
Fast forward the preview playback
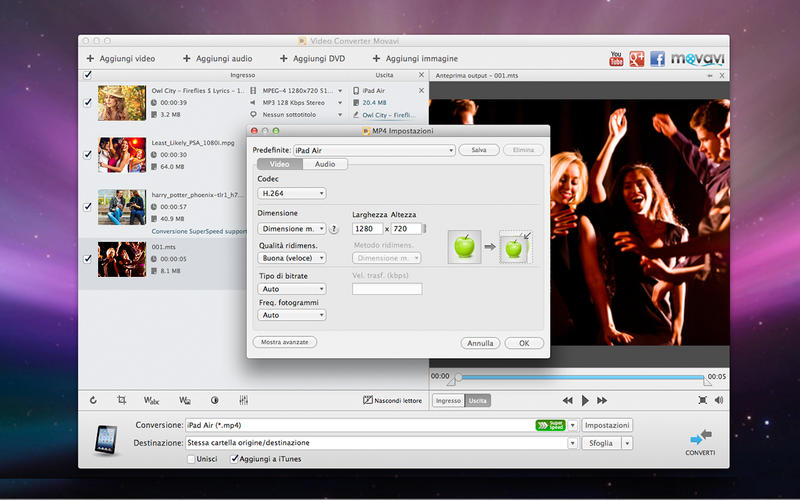(x=602, y=401)
